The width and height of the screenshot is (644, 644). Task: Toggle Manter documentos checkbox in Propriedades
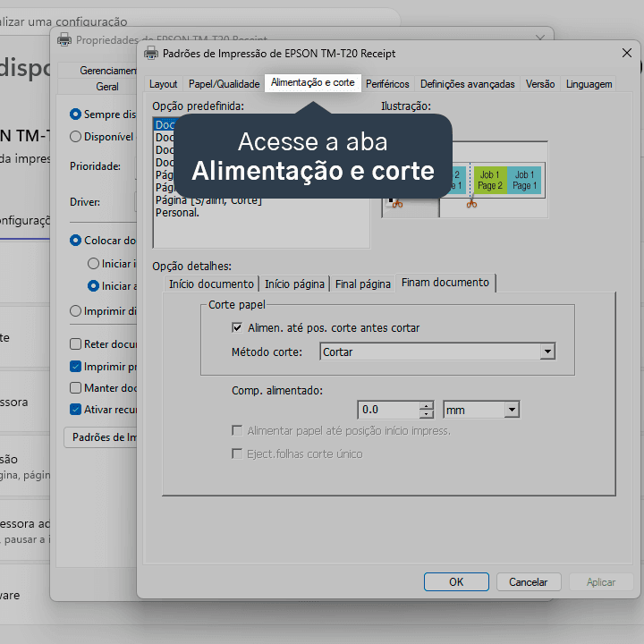tap(75, 387)
